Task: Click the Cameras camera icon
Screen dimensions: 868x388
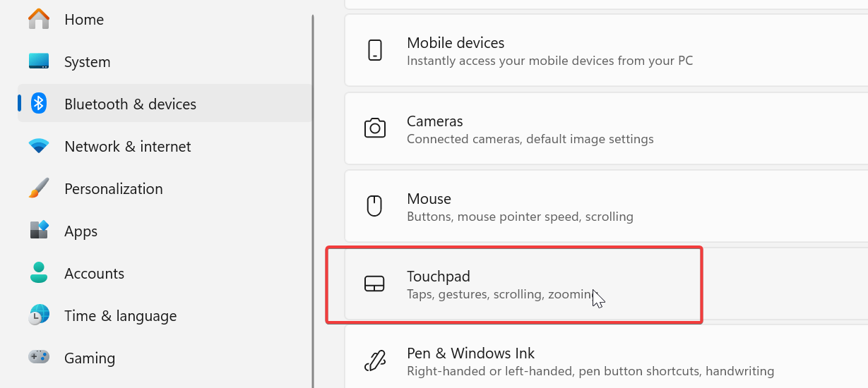Action: coord(374,128)
